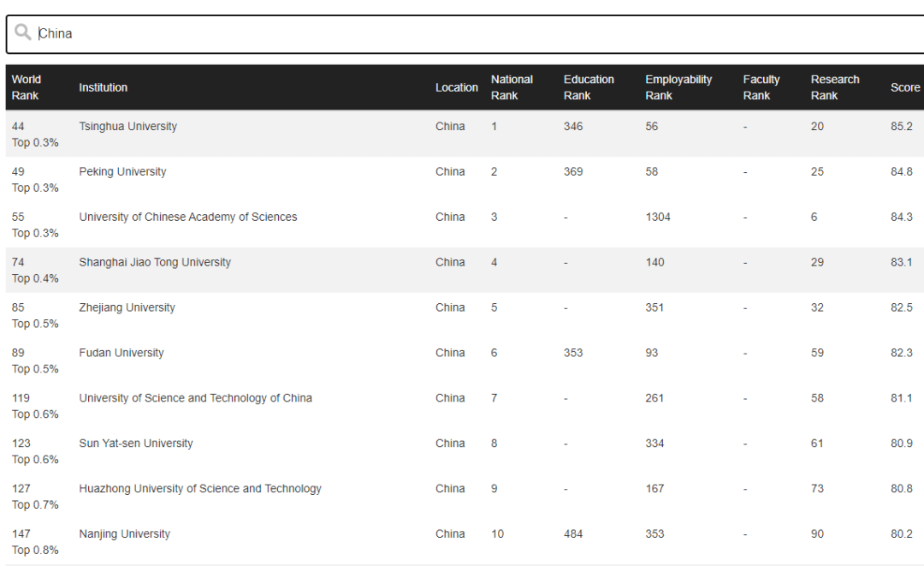Click Peking's education rank 369

click(x=572, y=171)
